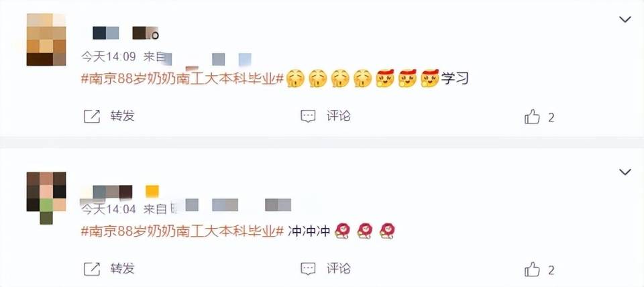The width and height of the screenshot is (644, 287).
Task: Open the 14:04 poster's avatar
Action: 46,194
